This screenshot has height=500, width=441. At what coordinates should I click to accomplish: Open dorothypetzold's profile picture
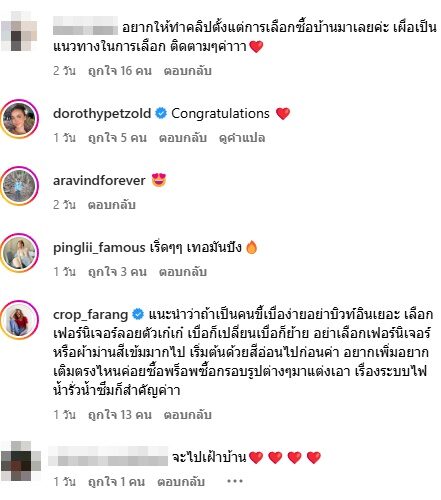pyautogui.click(x=19, y=119)
